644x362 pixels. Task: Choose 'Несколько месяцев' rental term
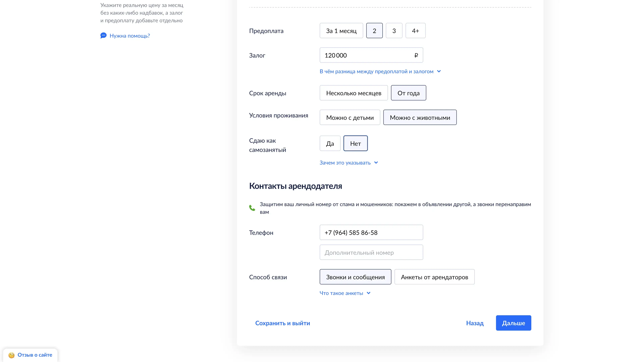pos(354,93)
